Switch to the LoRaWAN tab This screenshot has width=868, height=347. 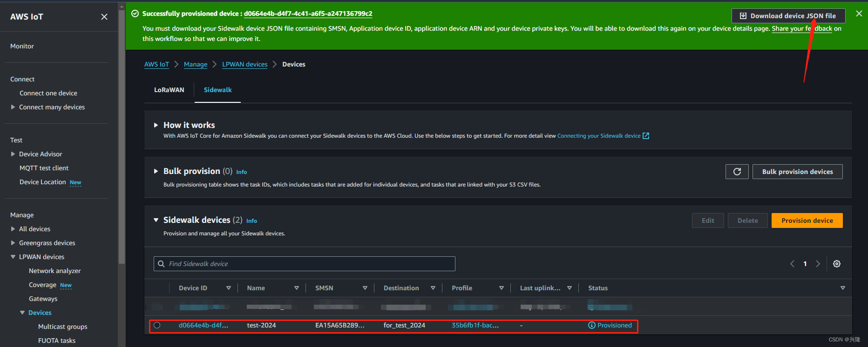(x=169, y=90)
